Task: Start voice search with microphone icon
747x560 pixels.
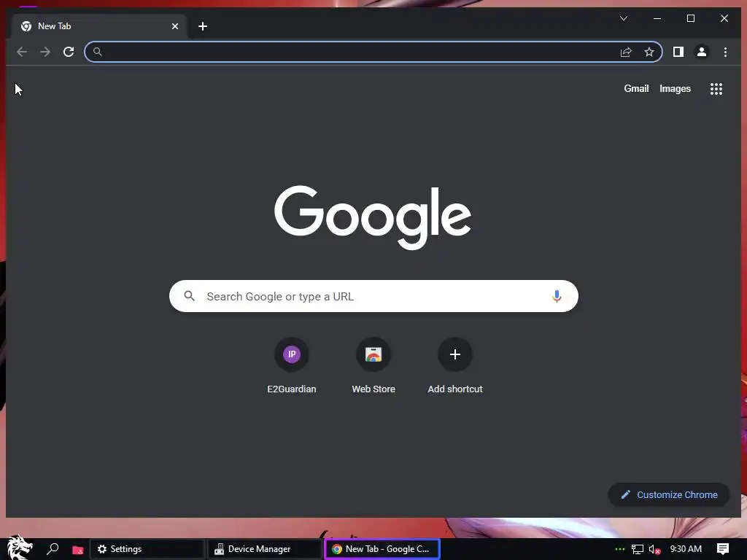Action: [x=557, y=296]
